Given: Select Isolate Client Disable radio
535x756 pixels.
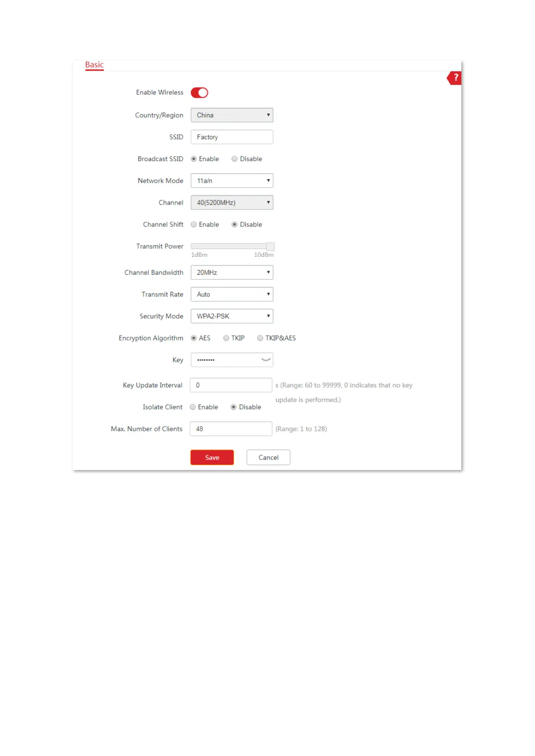Looking at the screenshot, I should coord(234,407).
